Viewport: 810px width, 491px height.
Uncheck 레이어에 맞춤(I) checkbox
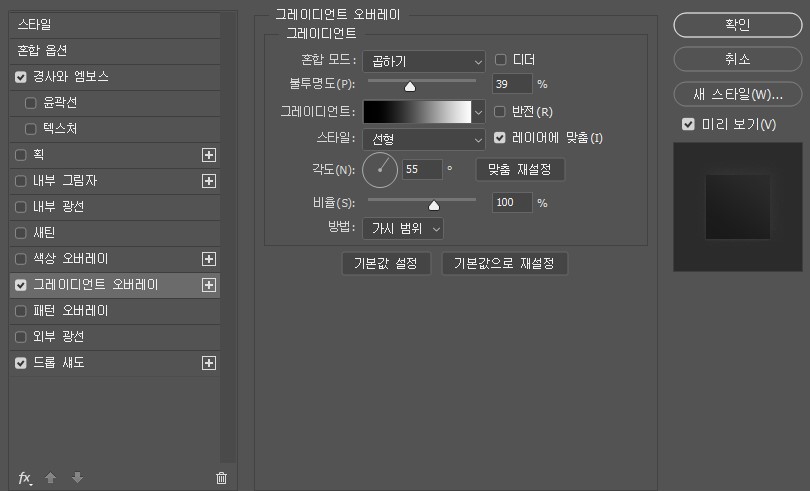[x=500, y=137]
